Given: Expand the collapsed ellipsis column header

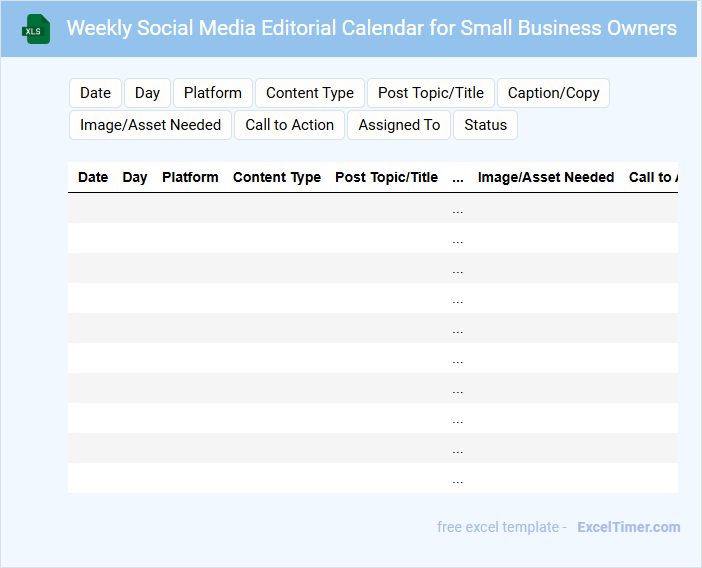Looking at the screenshot, I should (x=458, y=177).
